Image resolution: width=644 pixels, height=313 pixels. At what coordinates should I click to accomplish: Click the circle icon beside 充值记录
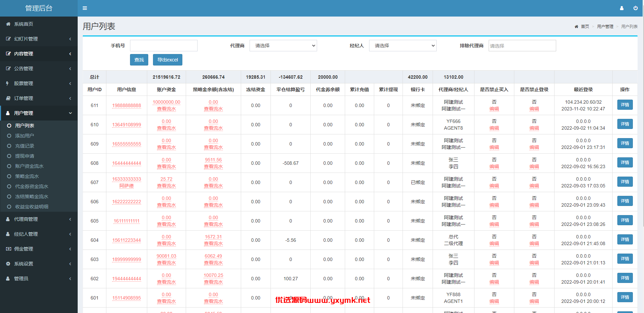(9, 146)
